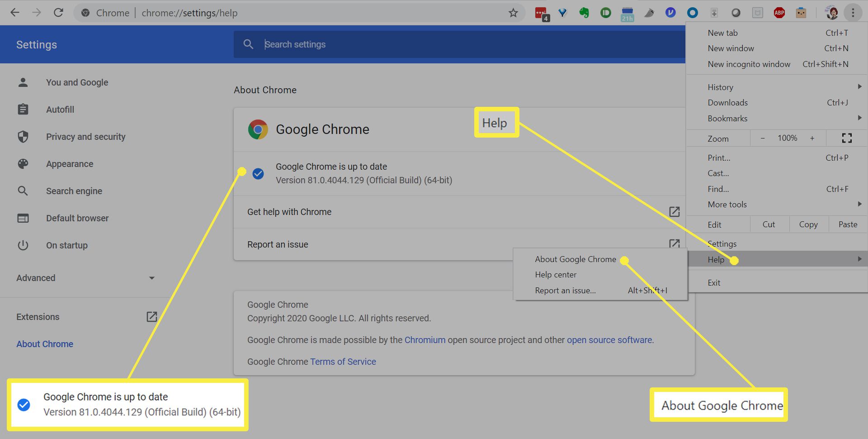Image resolution: width=868 pixels, height=439 pixels.
Task: Open Default browser settings section
Action: tap(77, 218)
